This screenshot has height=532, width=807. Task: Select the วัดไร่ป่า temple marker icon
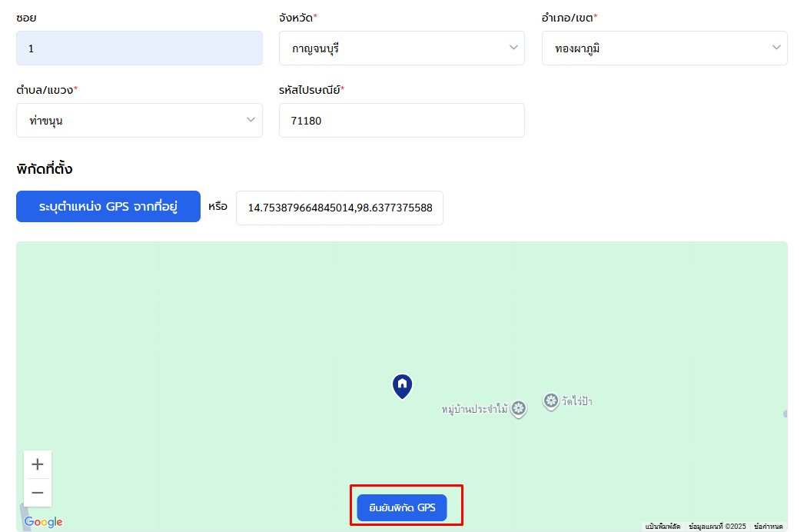[550, 401]
